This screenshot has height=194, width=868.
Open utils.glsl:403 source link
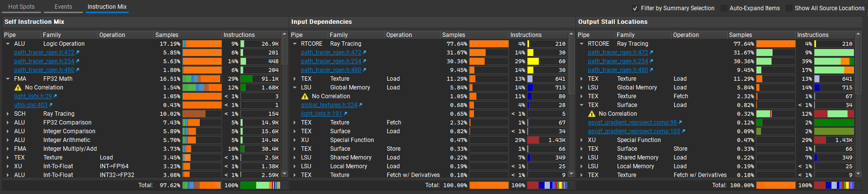click(x=31, y=105)
